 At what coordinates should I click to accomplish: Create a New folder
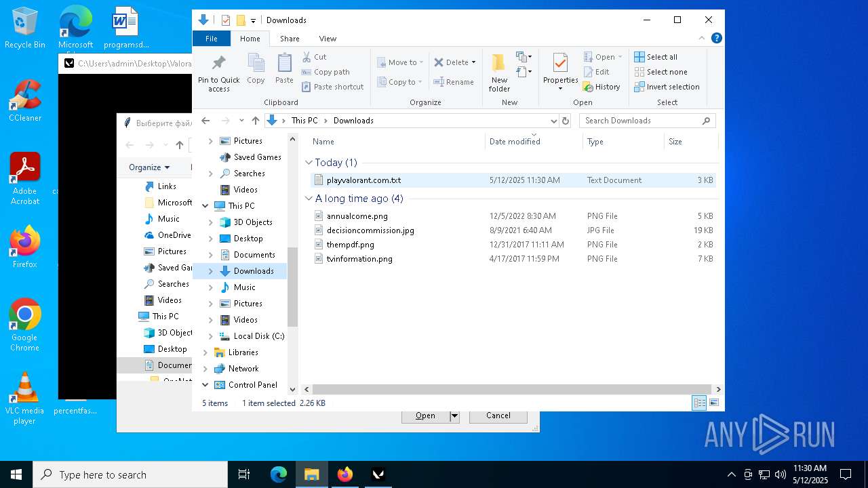point(499,73)
